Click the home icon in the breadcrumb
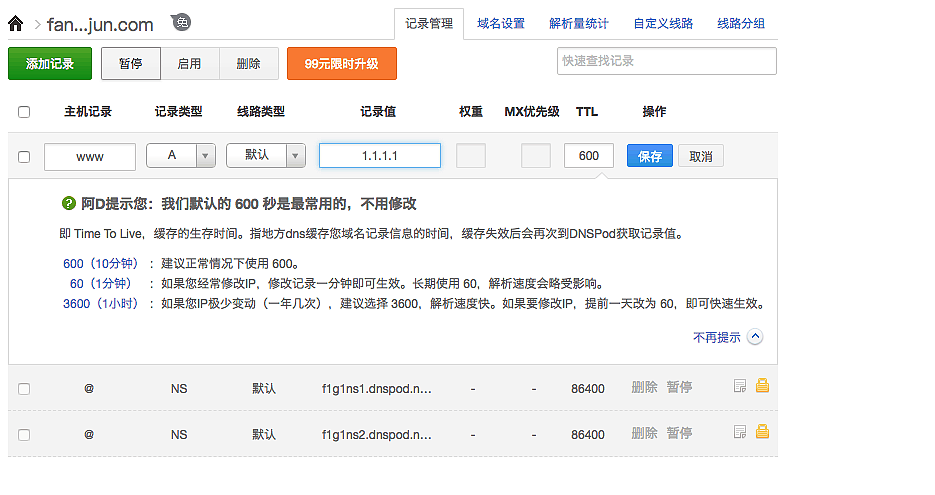Screen dimensions: 935x495 [16, 22]
